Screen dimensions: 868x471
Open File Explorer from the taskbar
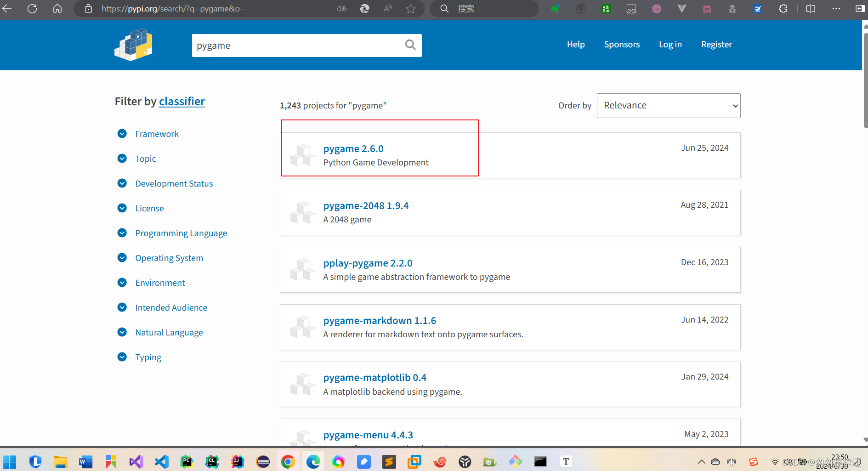[x=60, y=461]
